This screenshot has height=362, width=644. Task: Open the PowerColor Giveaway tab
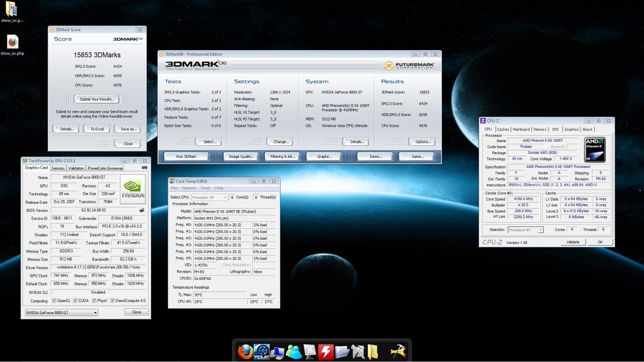coord(105,168)
